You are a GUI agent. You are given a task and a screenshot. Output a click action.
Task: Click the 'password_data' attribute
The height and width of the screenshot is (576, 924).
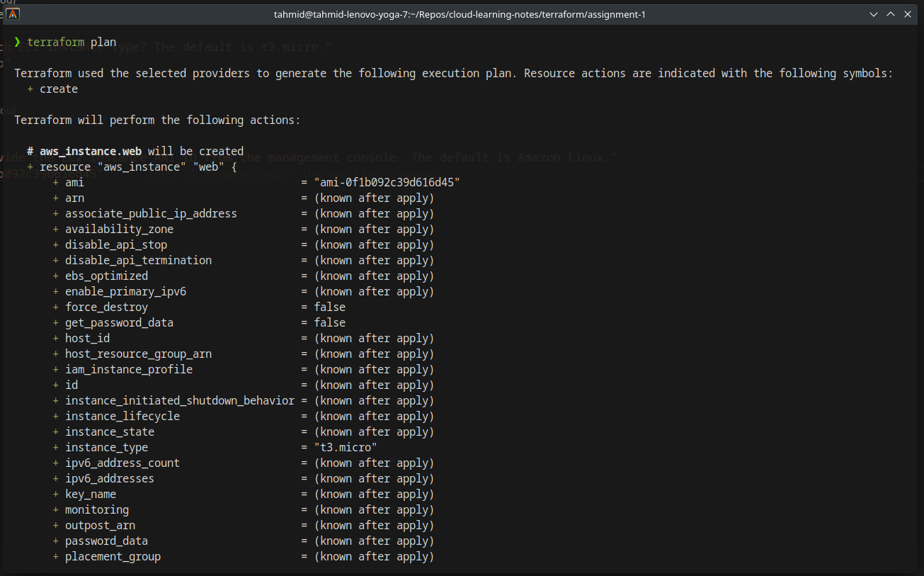pyautogui.click(x=106, y=541)
